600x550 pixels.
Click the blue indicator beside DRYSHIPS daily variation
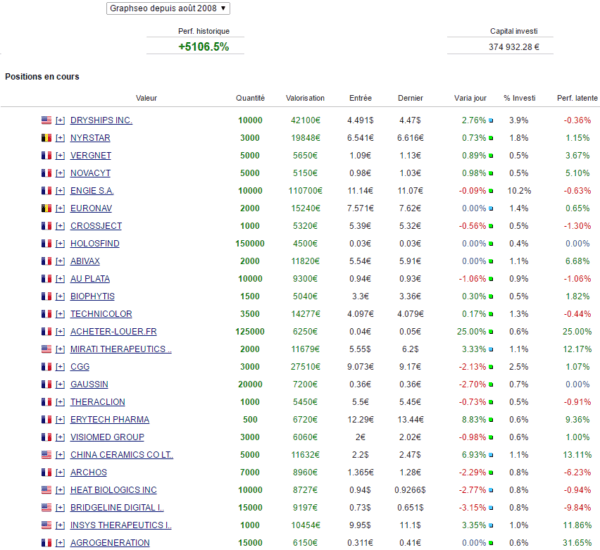pos(491,121)
